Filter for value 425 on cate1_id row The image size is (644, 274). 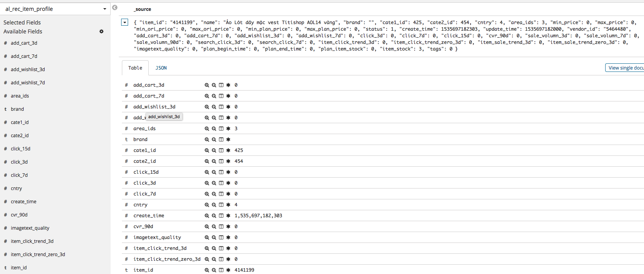(207, 150)
